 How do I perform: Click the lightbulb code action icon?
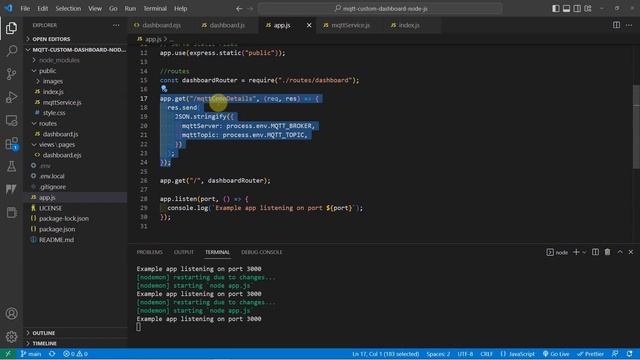164,89
